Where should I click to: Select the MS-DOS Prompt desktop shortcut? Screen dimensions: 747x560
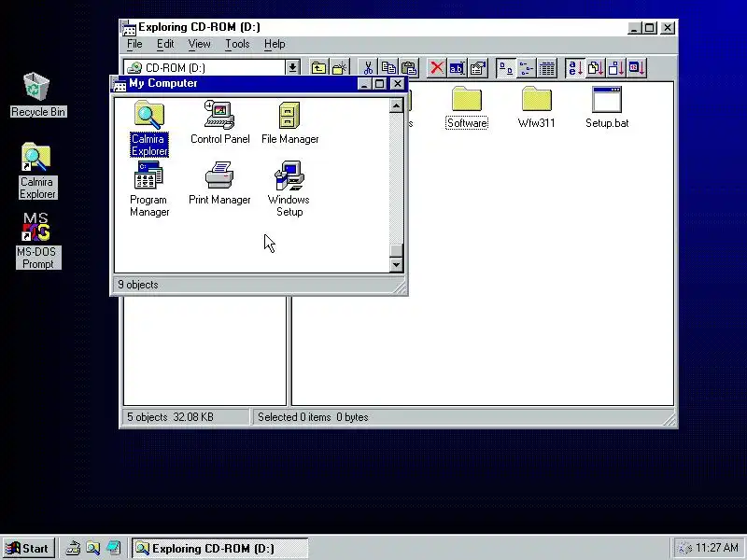point(37,241)
